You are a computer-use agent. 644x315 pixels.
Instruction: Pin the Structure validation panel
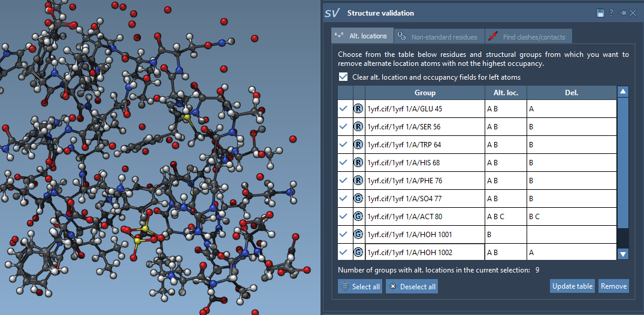point(622,13)
